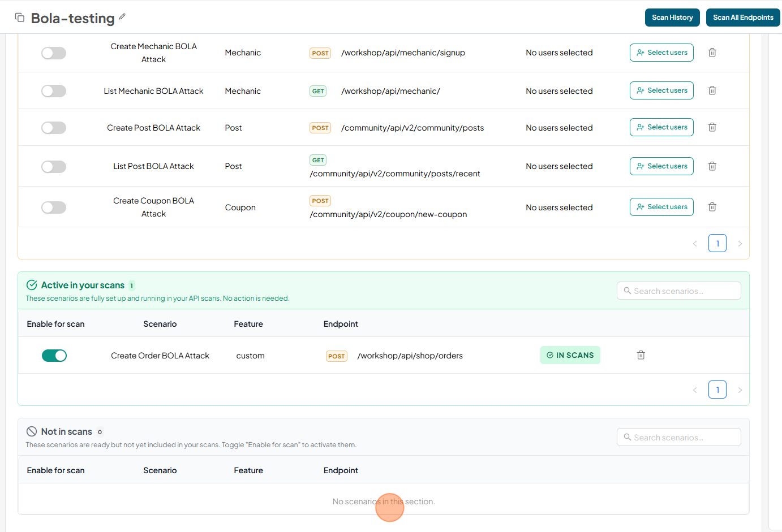
Task: Delete the Create Coupon BOLA Attack scenario
Action: 712,207
